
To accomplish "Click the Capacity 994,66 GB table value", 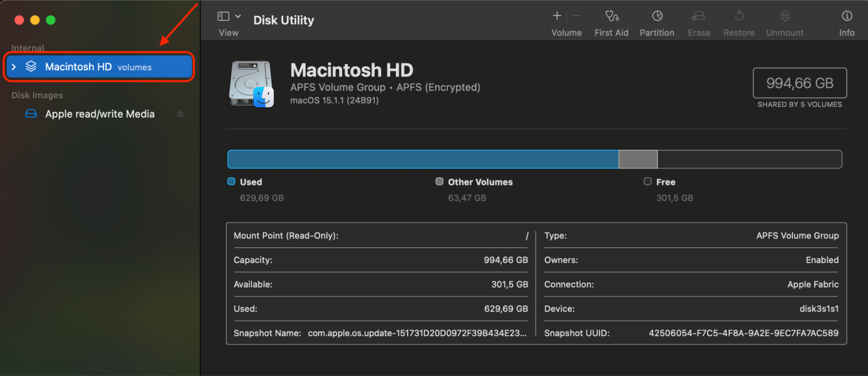I will 506,260.
